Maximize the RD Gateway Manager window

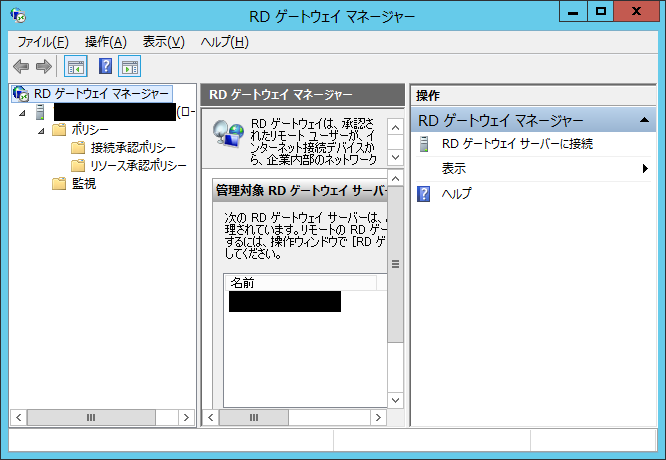click(601, 11)
